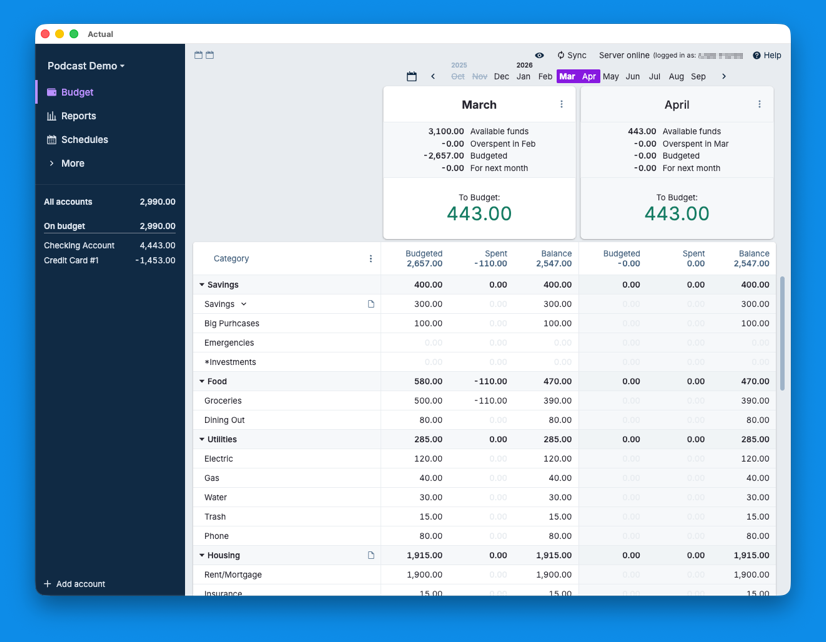Open Reports in the sidebar
This screenshot has height=642, width=826.
point(78,116)
